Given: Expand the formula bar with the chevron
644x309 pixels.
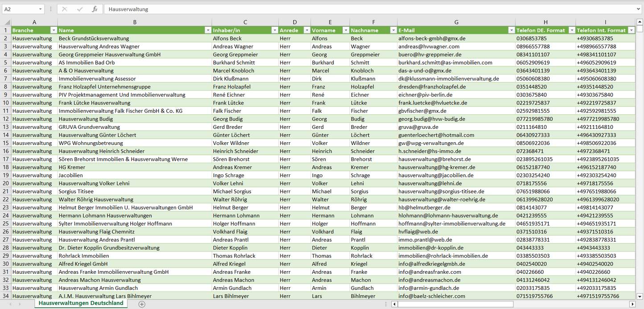Looking at the screenshot, I should 639,9.
